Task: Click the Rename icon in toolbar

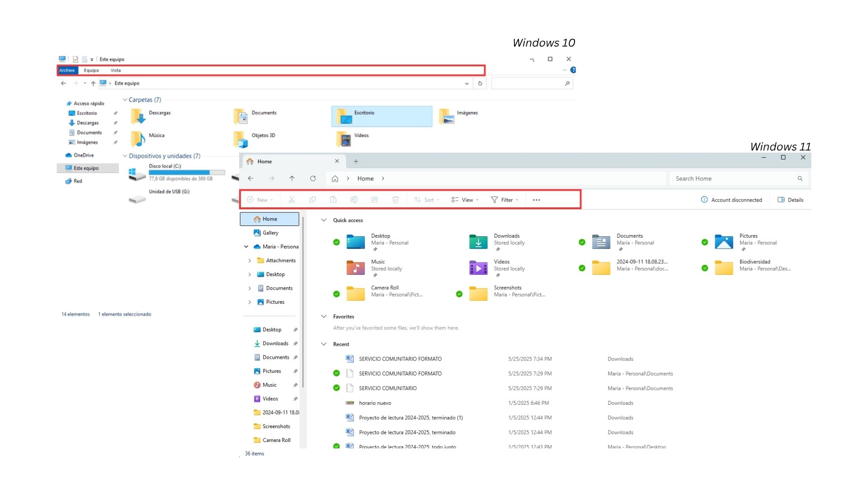Action: pyautogui.click(x=354, y=200)
